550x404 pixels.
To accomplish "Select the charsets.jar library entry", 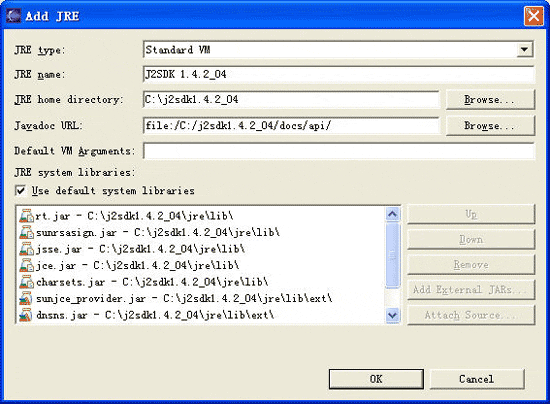I will click(x=144, y=282).
